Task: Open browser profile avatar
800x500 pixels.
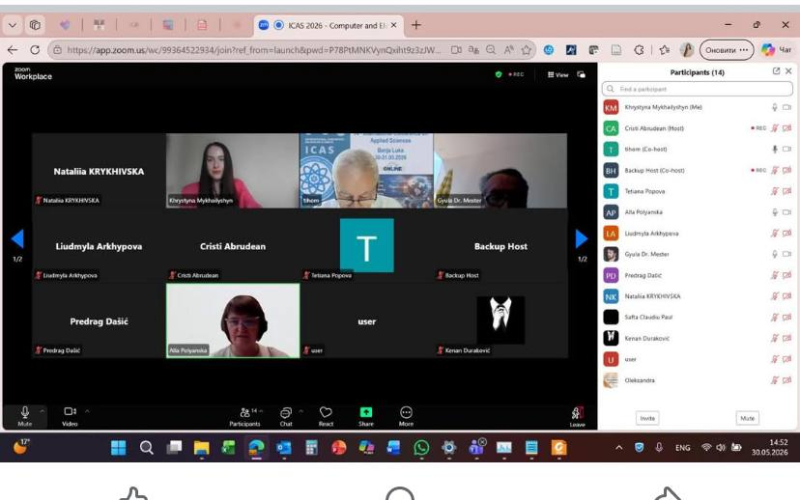Action: [x=687, y=50]
